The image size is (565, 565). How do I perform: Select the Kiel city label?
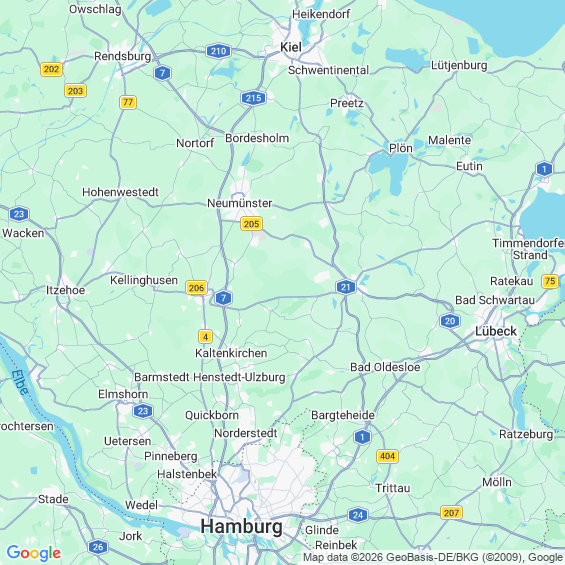291,47
